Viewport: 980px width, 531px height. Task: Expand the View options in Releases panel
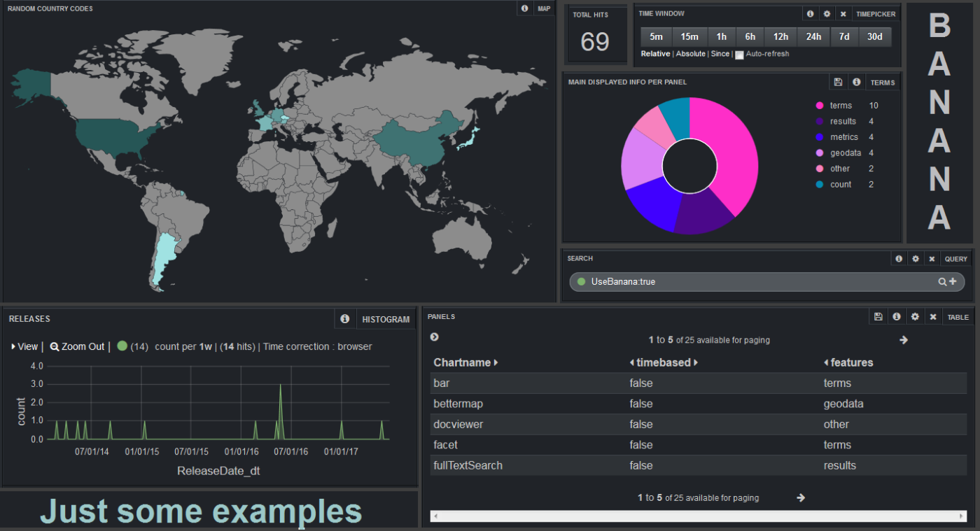tap(24, 346)
